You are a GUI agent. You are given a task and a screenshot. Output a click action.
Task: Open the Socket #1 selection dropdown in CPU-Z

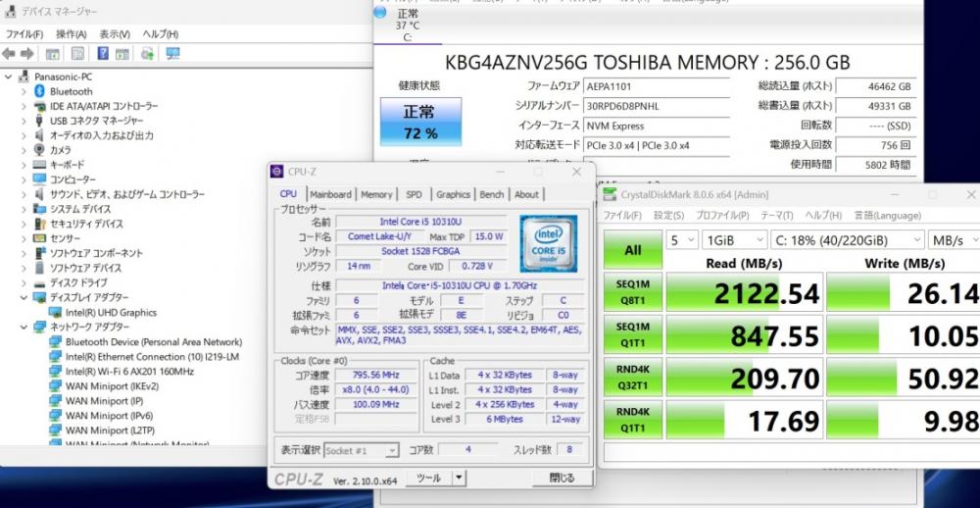pyautogui.click(x=362, y=450)
